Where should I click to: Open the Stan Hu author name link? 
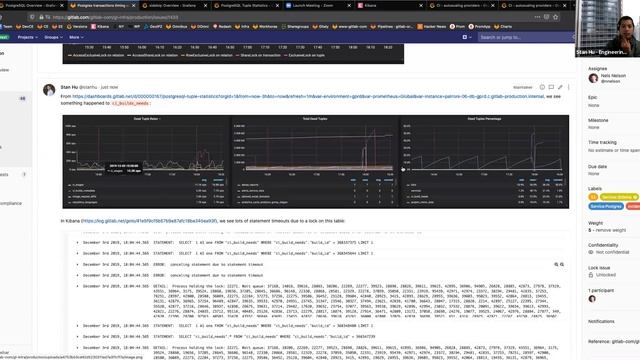(x=69, y=87)
